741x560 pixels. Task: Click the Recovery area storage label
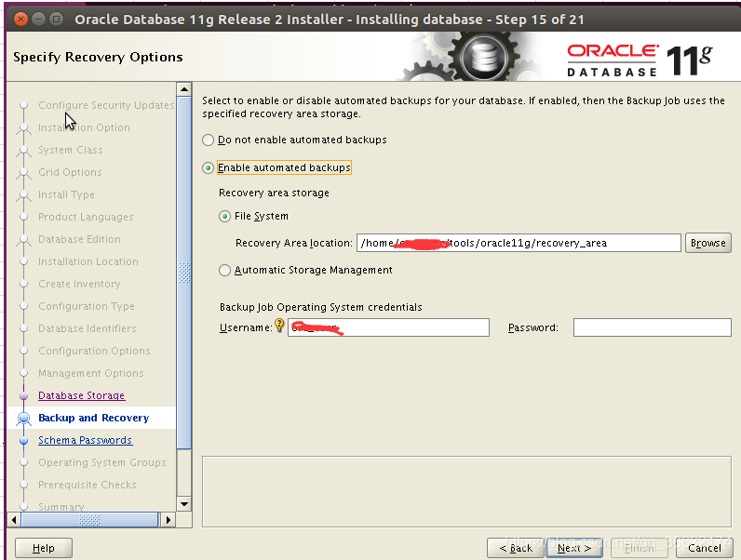[x=274, y=193]
